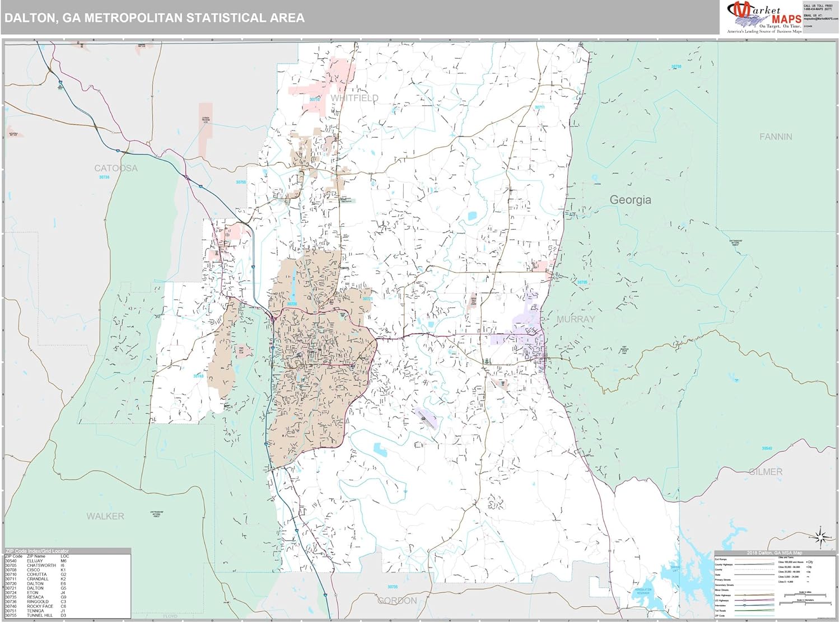Screen dimensions: 840x623
Task: Select the ROCKY FACE row in the ZIP index
Action: (36, 606)
